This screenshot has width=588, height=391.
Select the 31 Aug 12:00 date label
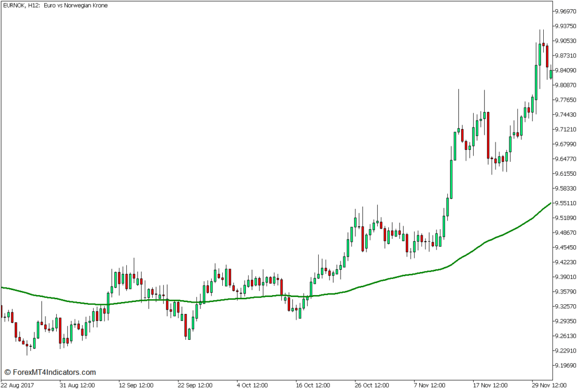pos(77,385)
